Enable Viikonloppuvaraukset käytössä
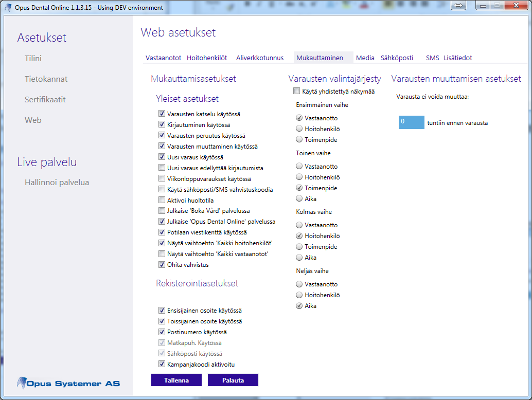This screenshot has width=532, height=400. tap(162, 178)
